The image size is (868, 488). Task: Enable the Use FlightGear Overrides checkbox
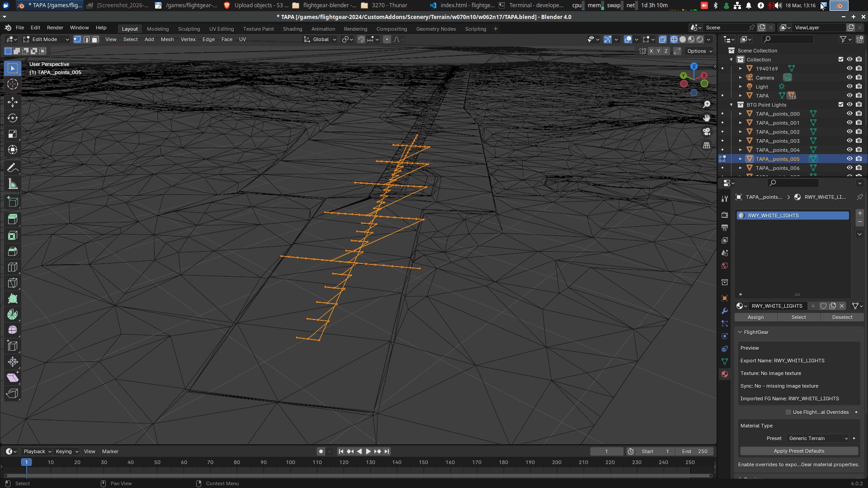coord(788,412)
